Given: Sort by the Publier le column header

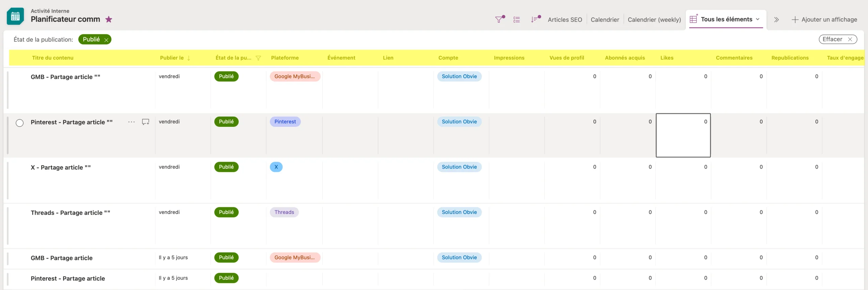Looking at the screenshot, I should pos(172,58).
